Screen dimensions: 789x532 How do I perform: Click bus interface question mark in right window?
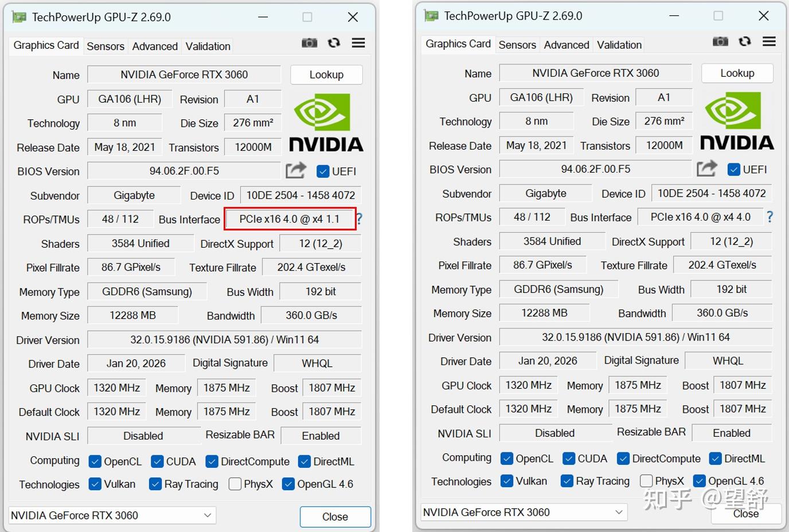[770, 217]
